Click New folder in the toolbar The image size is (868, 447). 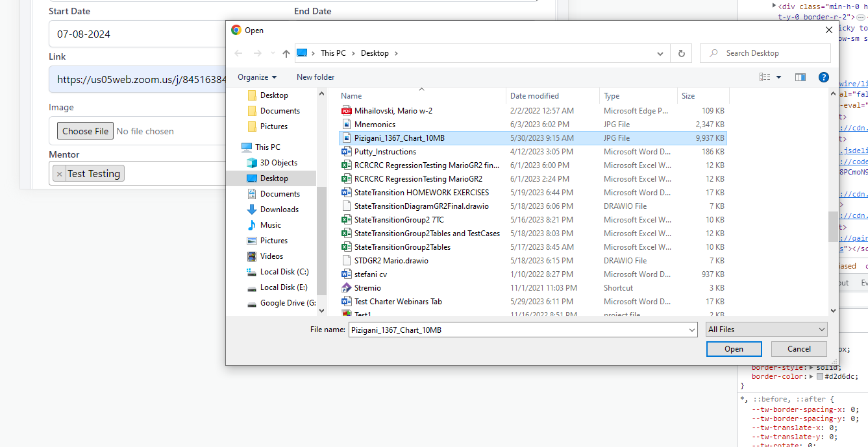tap(316, 77)
